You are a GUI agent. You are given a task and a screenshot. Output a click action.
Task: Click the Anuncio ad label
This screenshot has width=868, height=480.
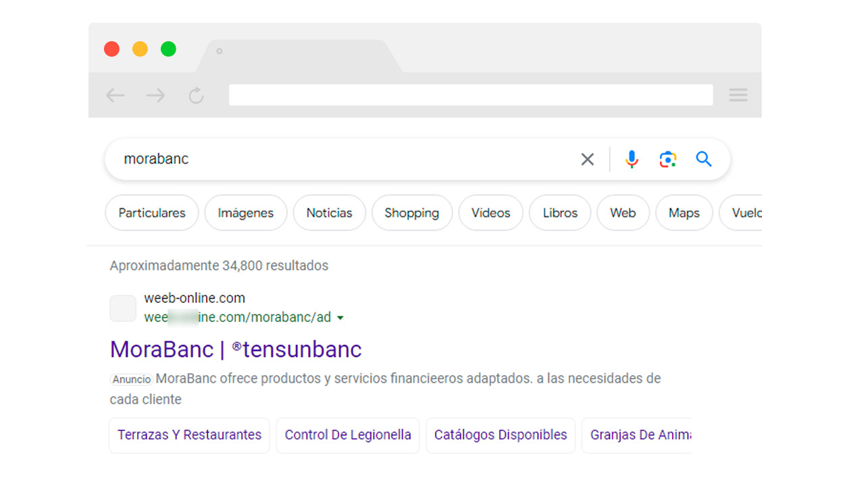[x=132, y=379]
